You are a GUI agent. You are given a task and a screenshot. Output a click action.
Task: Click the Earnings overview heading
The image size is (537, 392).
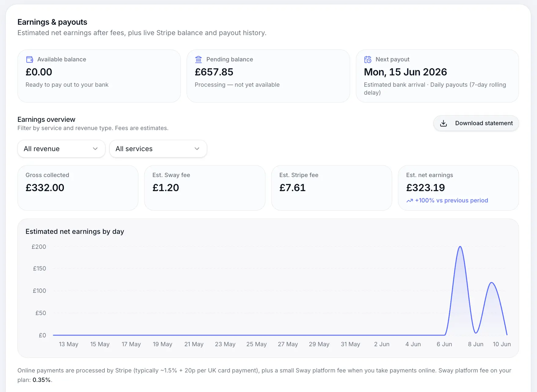coord(46,119)
